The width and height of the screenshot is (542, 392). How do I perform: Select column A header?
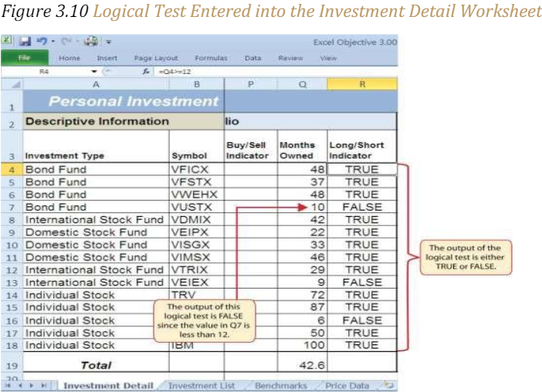(x=96, y=84)
